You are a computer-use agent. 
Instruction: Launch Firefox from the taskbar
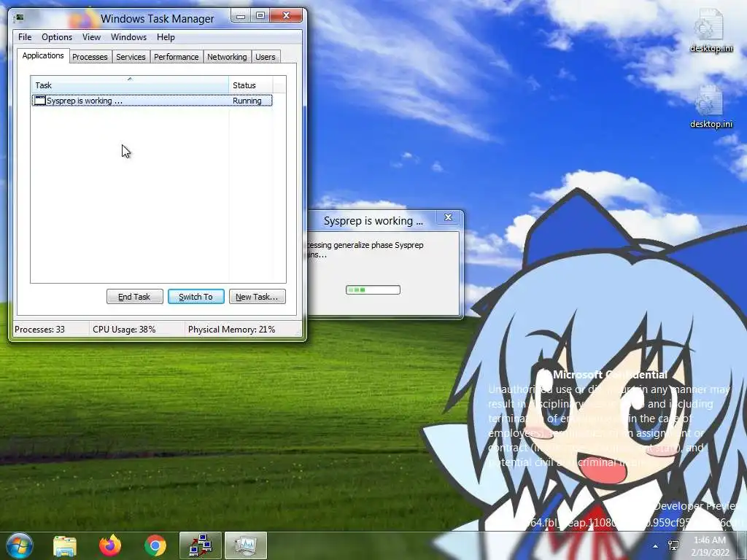[110, 545]
